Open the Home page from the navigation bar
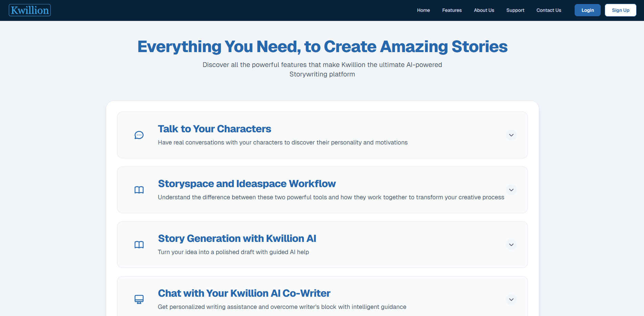This screenshot has height=316, width=644. point(423,10)
